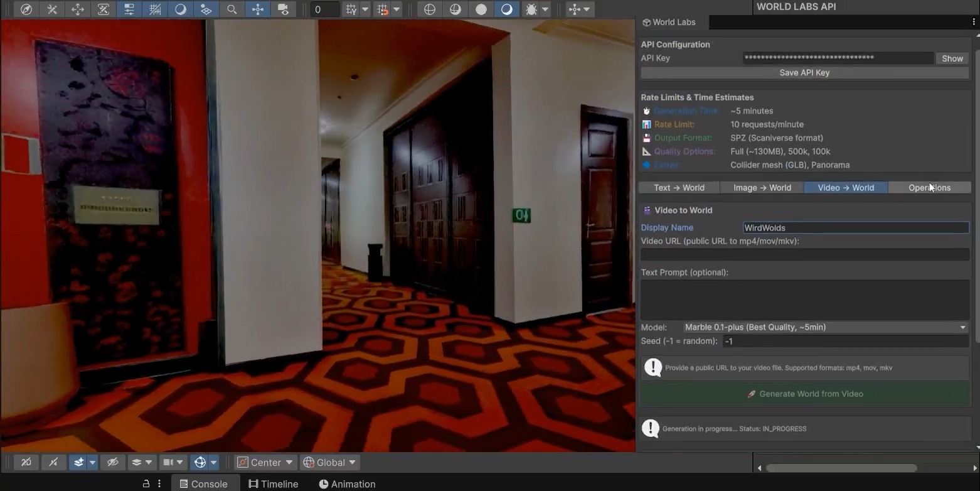Switch to the Animation tab

[347, 483]
